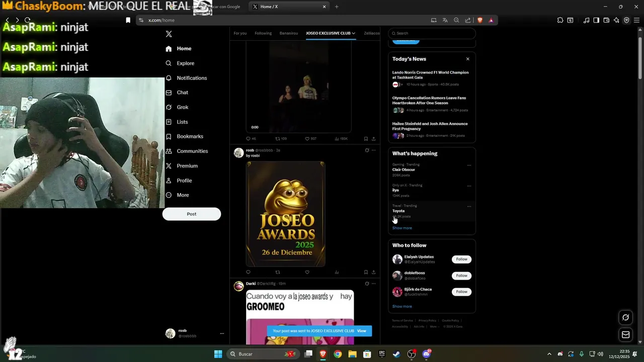Click the Profile sidebar icon
Screen dimensions: 644x362
tap(169, 180)
